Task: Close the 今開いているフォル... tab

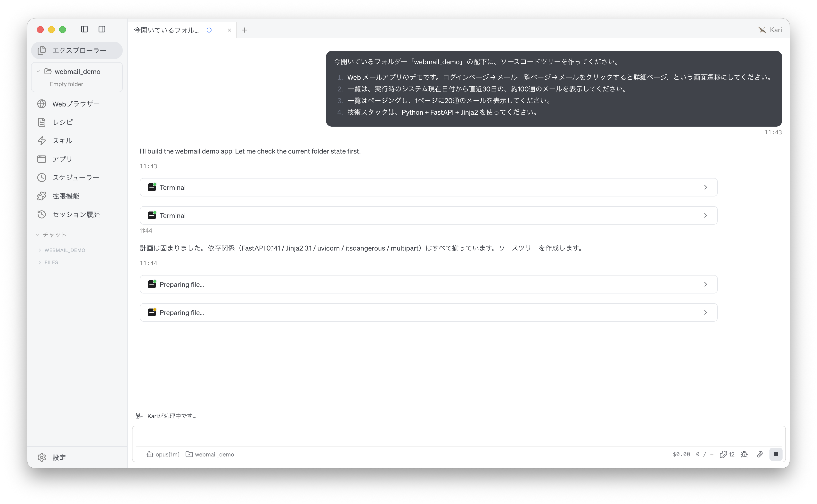Action: pos(229,30)
